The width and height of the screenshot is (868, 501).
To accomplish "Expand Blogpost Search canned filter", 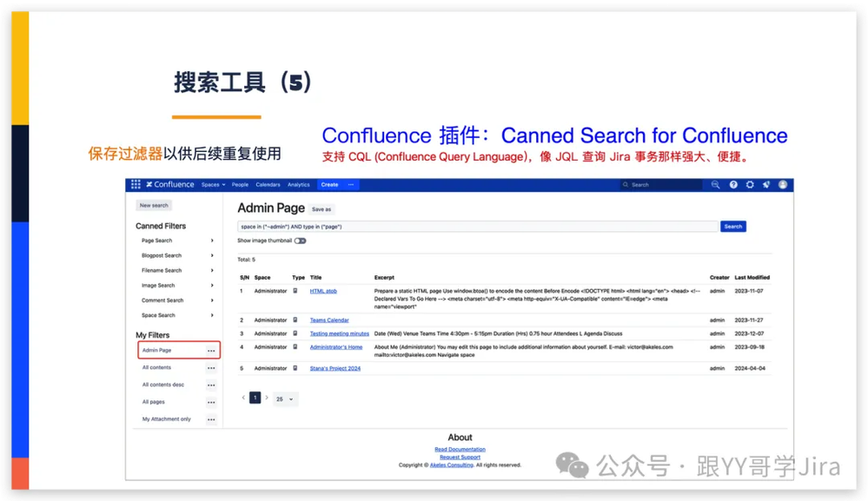I will (212, 255).
